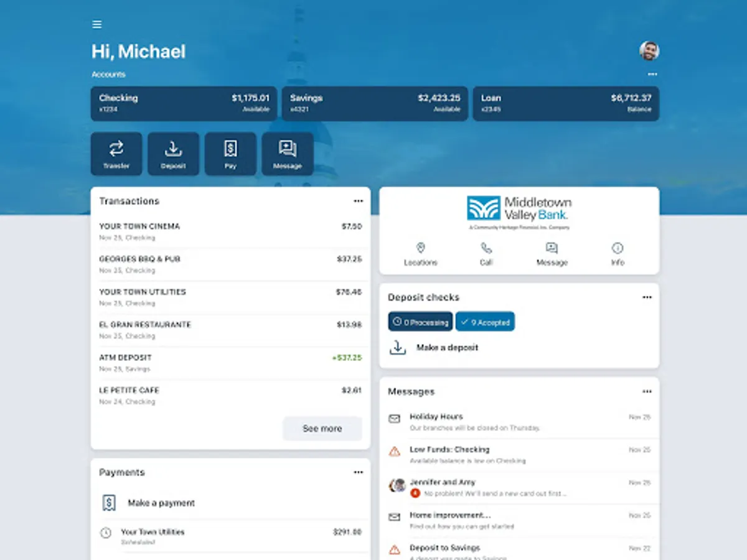The width and height of the screenshot is (747, 560).
Task: Click the $291.00 scheduled payment amount
Action: coord(347,532)
